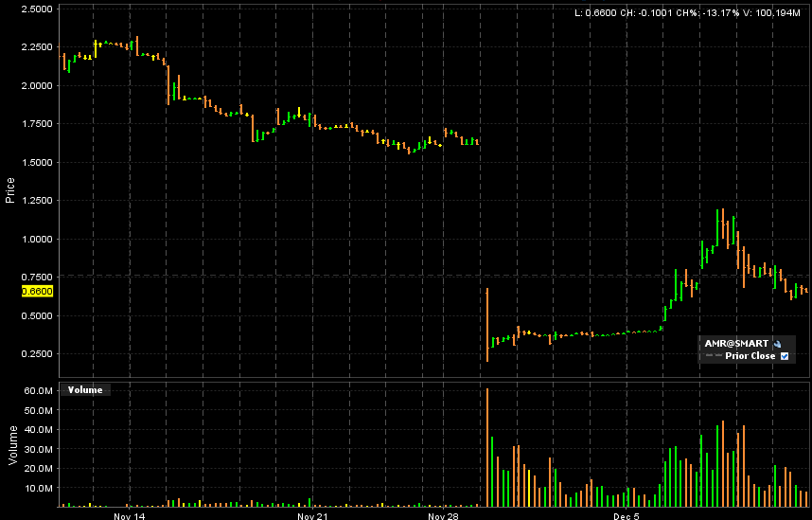812x520 pixels.
Task: Click the L: 0.6600 quote readout
Action: tap(595, 13)
